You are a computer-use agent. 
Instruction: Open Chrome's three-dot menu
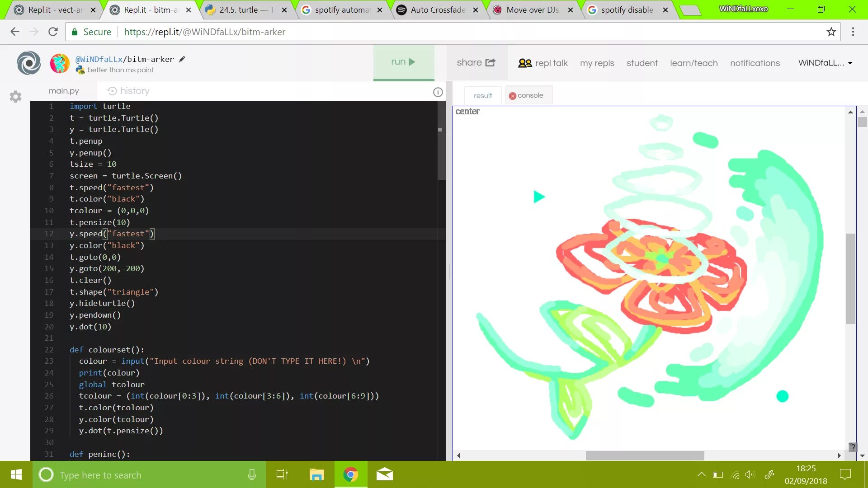point(853,32)
